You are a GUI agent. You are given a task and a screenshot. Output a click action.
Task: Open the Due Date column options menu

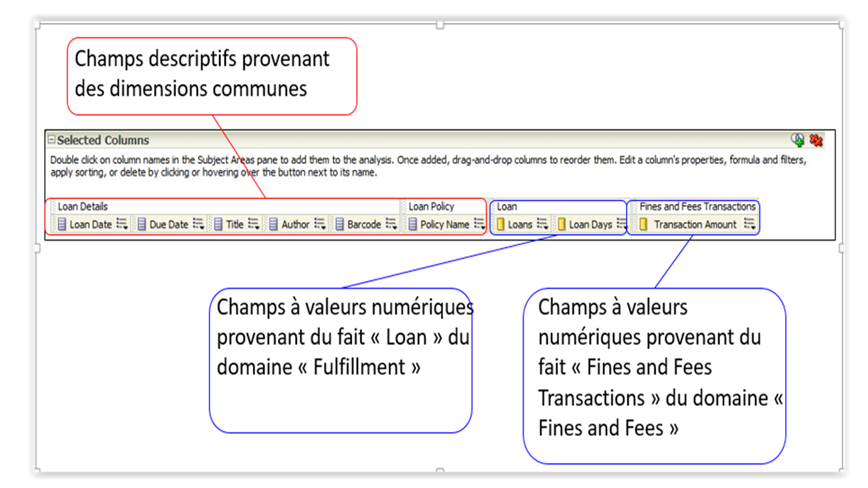pyautogui.click(x=199, y=224)
